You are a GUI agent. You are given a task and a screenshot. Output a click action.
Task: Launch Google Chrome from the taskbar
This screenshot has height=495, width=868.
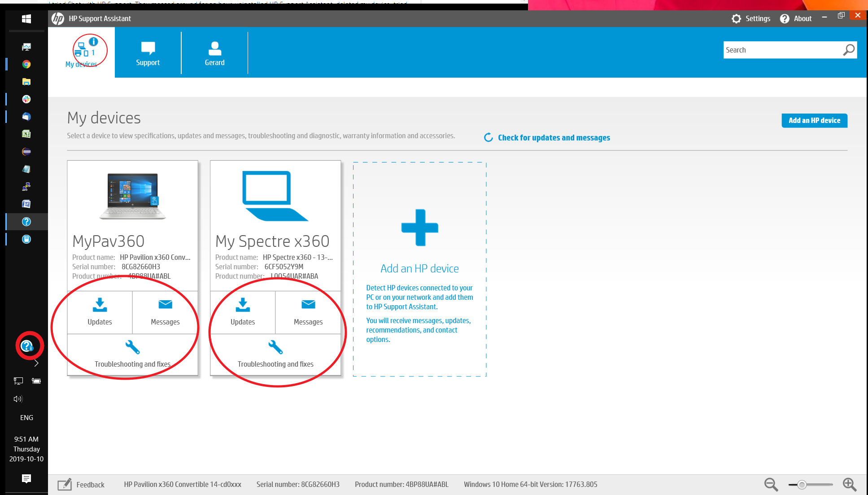pos(26,64)
